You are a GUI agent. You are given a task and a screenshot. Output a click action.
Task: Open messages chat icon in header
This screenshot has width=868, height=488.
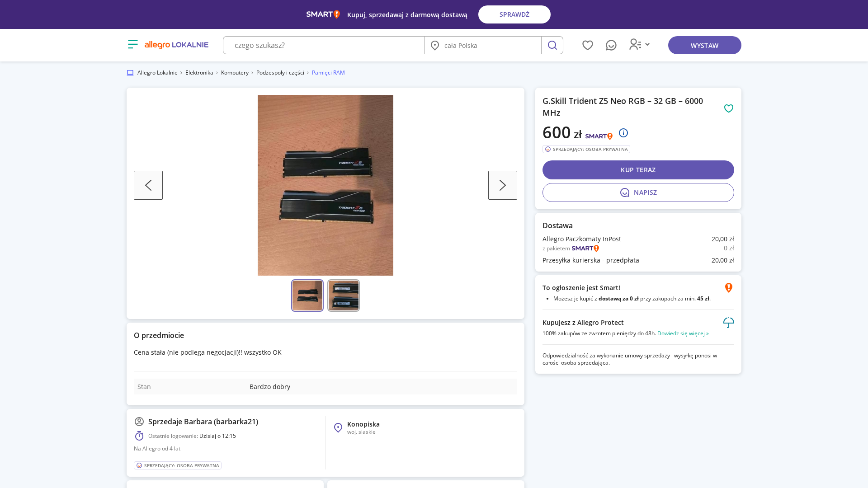pos(611,45)
